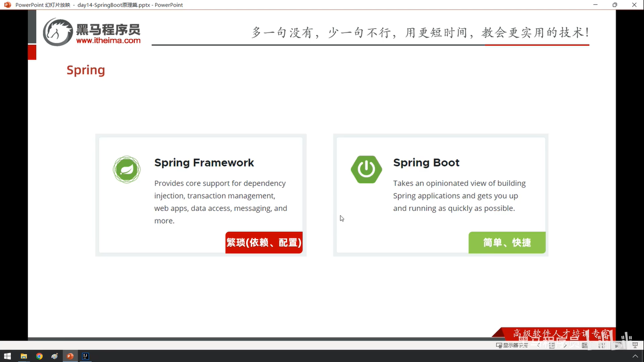Click the Spring Framework leaf logo
Image resolution: width=644 pixels, height=362 pixels.
click(127, 169)
